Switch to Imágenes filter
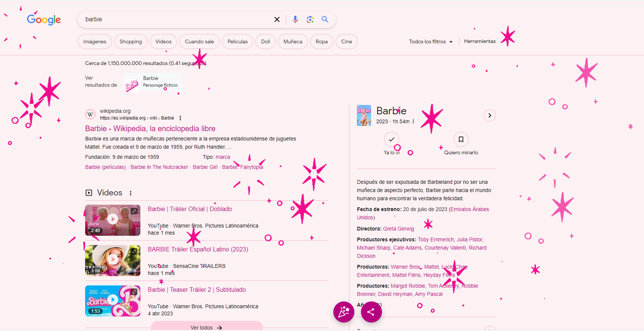Image resolution: width=644 pixels, height=331 pixels. [x=95, y=41]
